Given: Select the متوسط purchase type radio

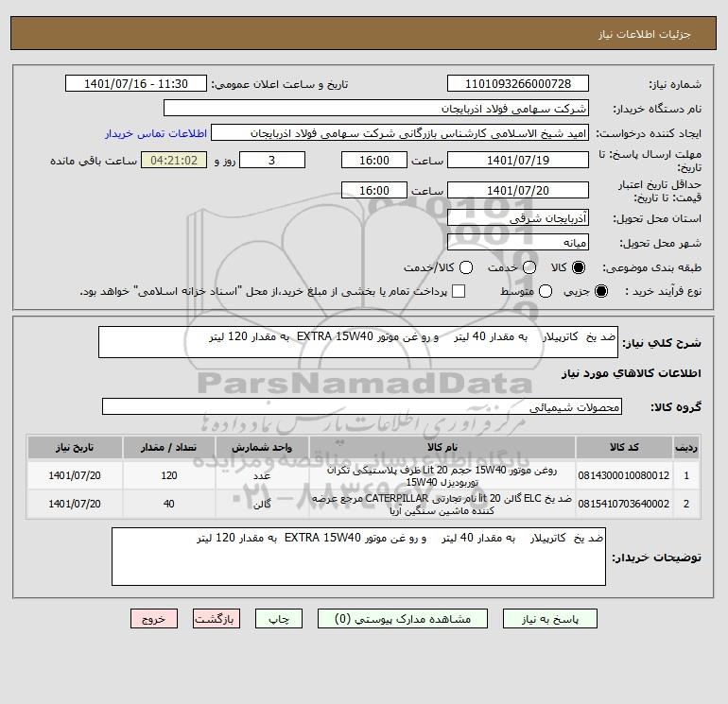Looking at the screenshot, I should (x=546, y=291).
